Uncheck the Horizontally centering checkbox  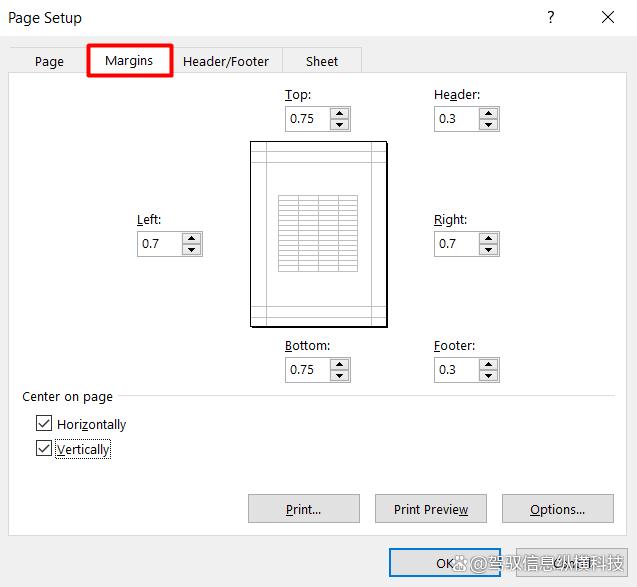[44, 423]
